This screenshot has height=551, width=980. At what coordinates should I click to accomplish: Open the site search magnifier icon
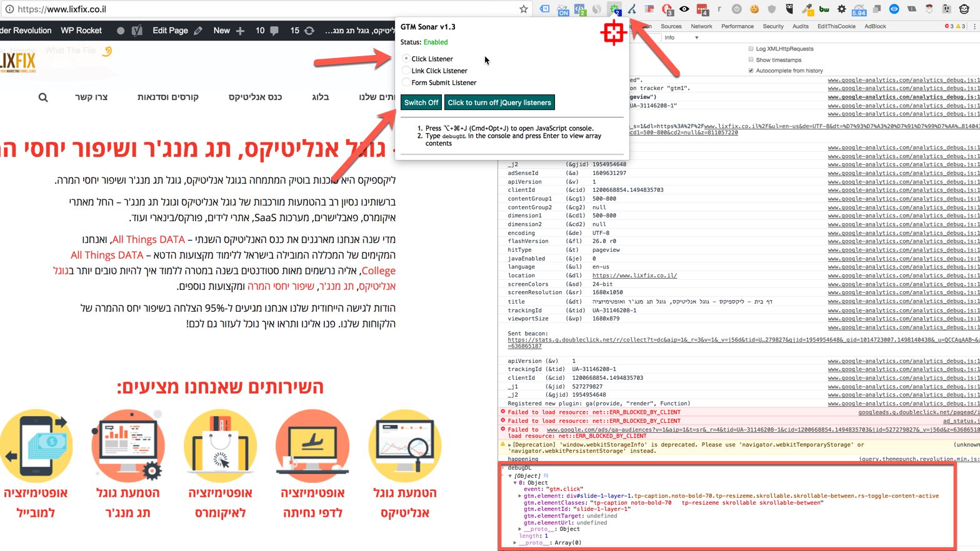pos(42,97)
